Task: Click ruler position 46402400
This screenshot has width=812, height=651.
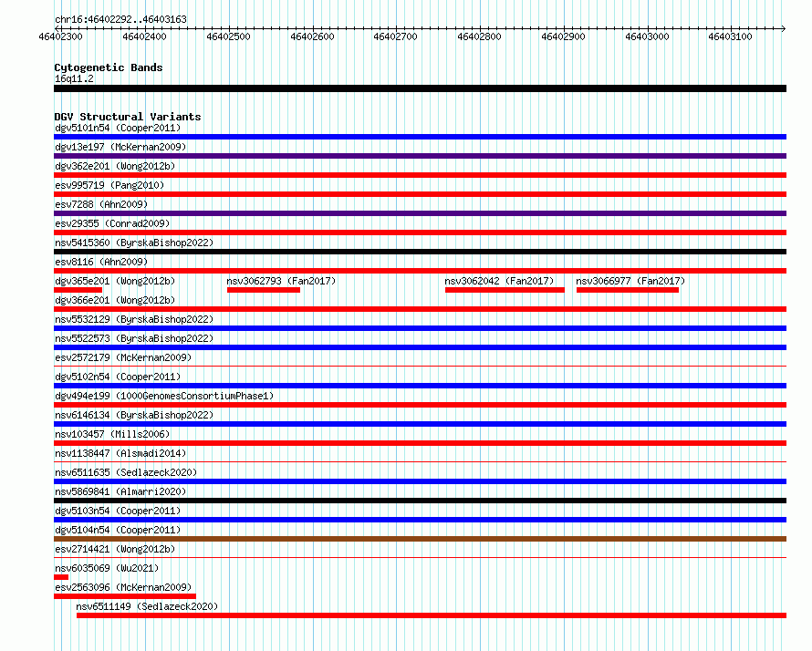Action: click(x=144, y=36)
